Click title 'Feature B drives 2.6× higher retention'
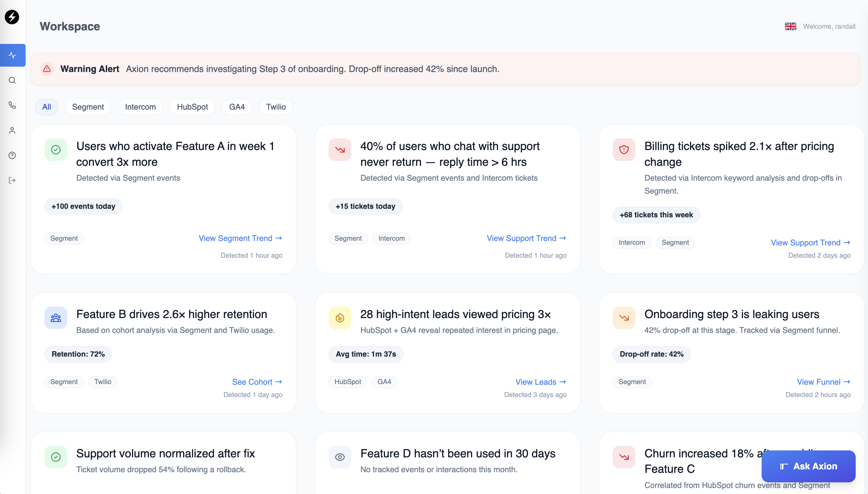The height and width of the screenshot is (494, 868). pyautogui.click(x=172, y=314)
